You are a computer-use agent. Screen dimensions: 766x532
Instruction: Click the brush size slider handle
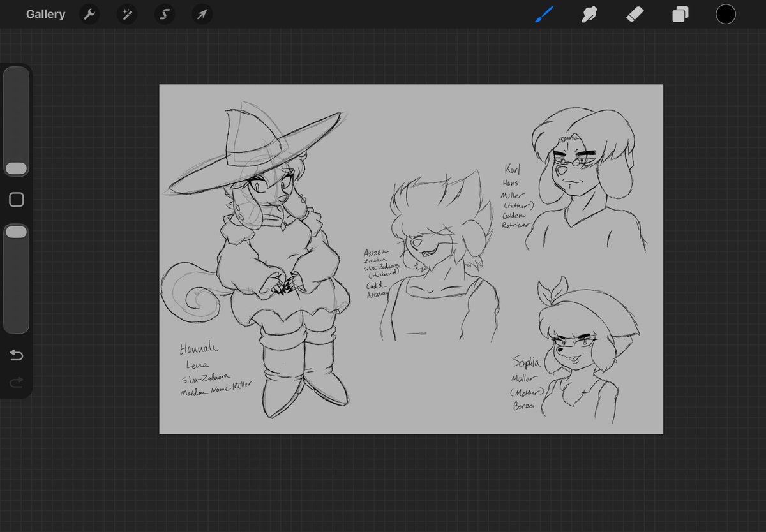pyautogui.click(x=17, y=168)
